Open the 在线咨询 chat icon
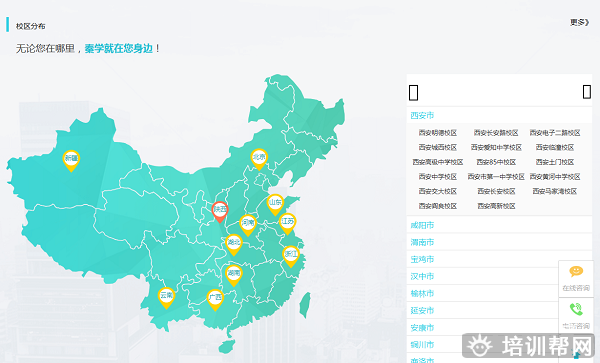 pyautogui.click(x=576, y=278)
